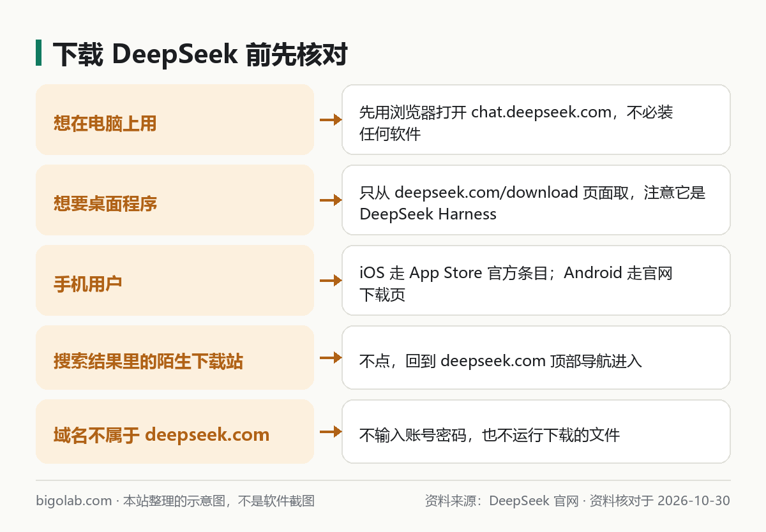Select the 手机用户 label card
766x532 pixels.
[175, 280]
